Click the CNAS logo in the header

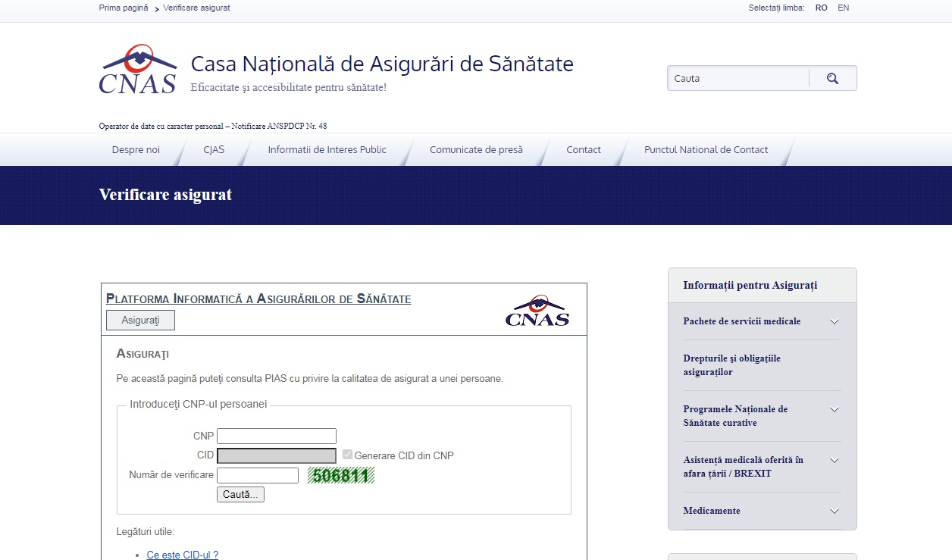(138, 70)
